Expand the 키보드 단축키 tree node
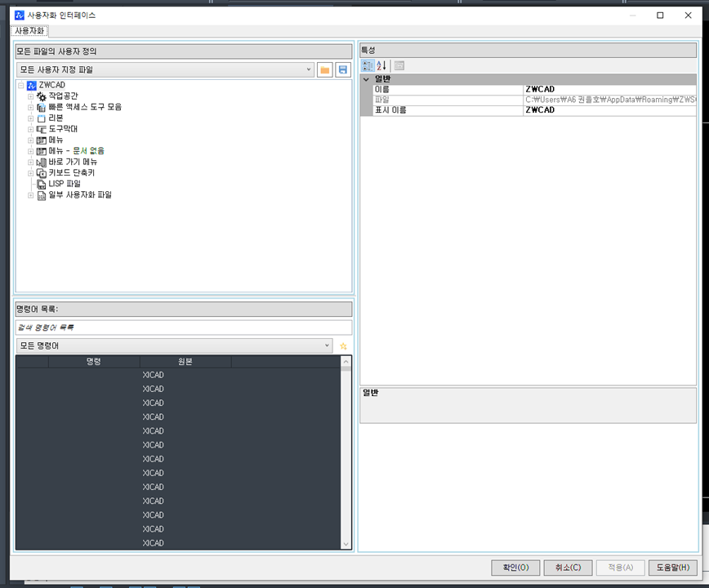This screenshot has height=588, width=709. [31, 173]
